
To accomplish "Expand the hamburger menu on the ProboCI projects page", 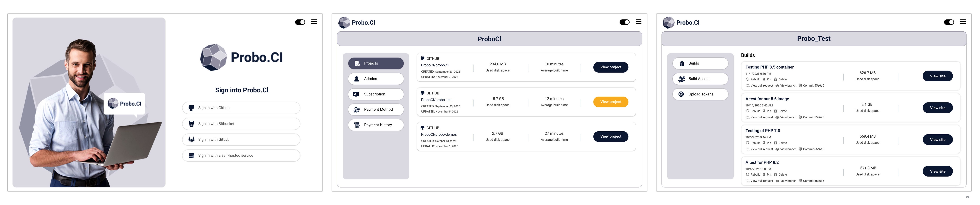I will pyautogui.click(x=638, y=22).
